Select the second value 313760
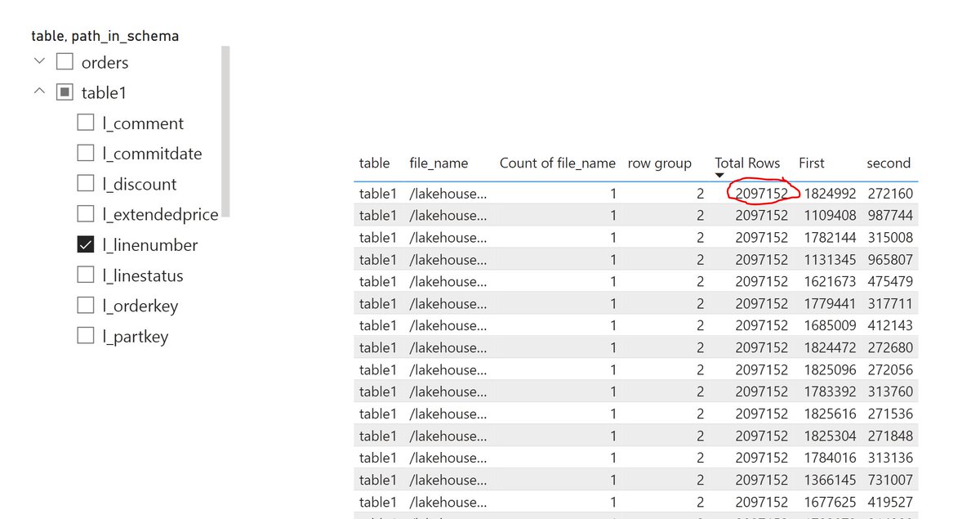Screen dimensions: 980x519 point(891,391)
